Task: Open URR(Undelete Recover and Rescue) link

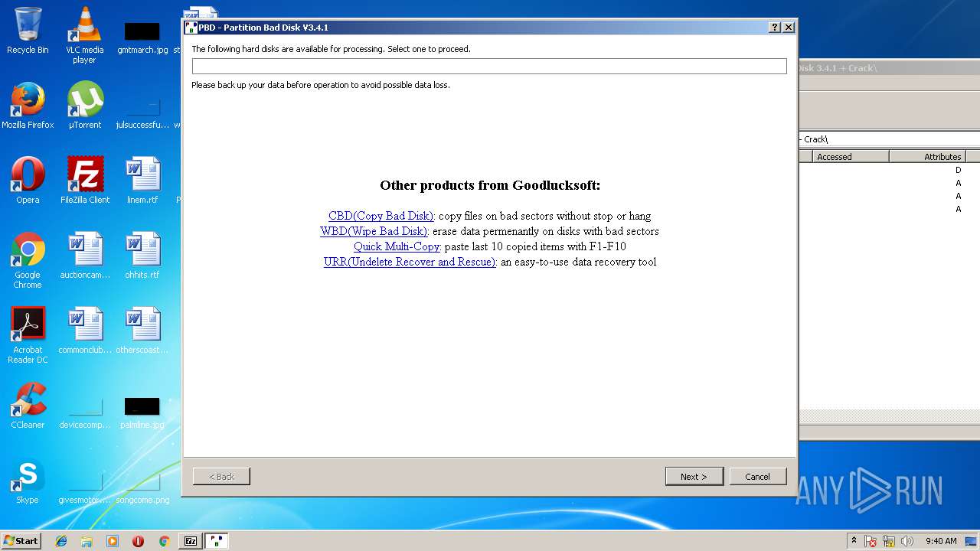Action: pos(410,262)
